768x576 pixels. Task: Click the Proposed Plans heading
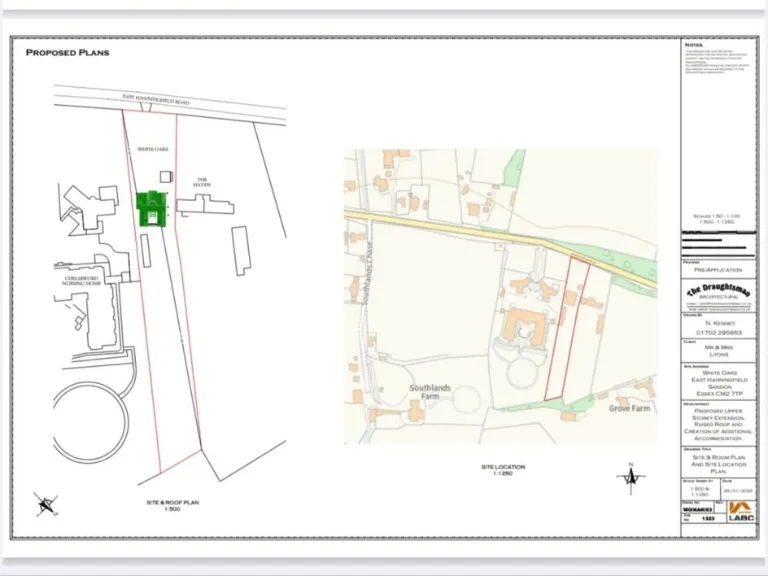click(x=67, y=52)
